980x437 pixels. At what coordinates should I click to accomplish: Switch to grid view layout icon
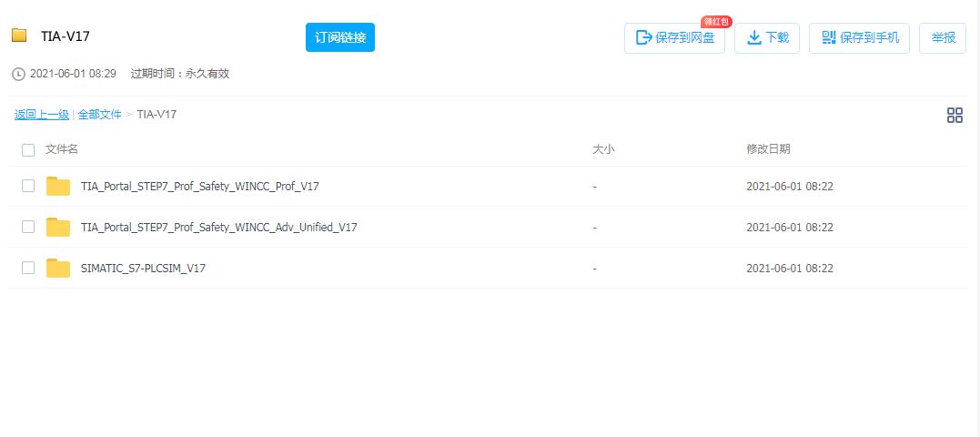pyautogui.click(x=955, y=115)
